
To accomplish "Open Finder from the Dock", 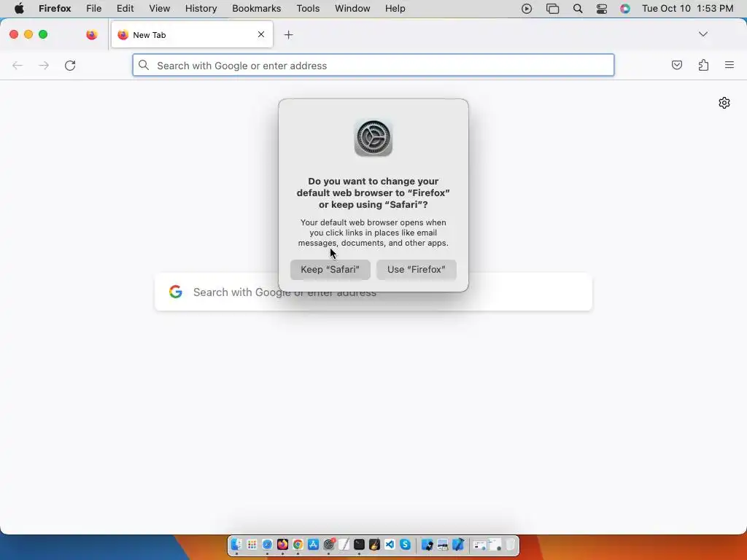I will click(x=236, y=544).
